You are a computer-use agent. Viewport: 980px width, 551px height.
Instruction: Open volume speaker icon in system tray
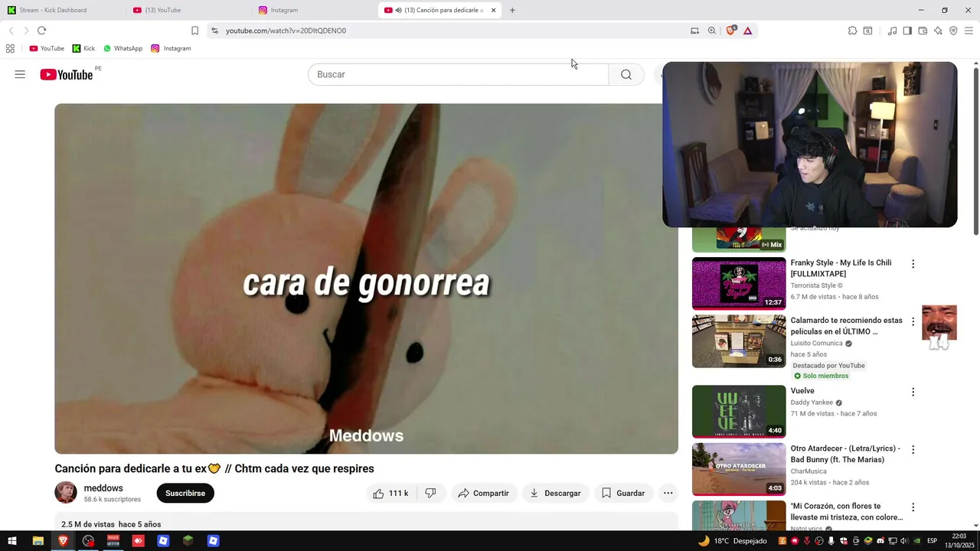coord(904,541)
